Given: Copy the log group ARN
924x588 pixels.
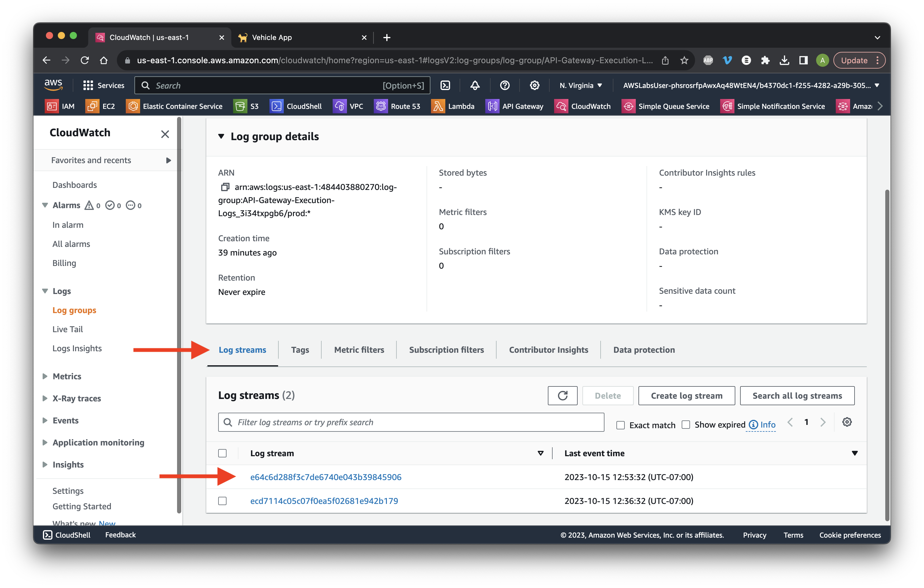Looking at the screenshot, I should (225, 187).
